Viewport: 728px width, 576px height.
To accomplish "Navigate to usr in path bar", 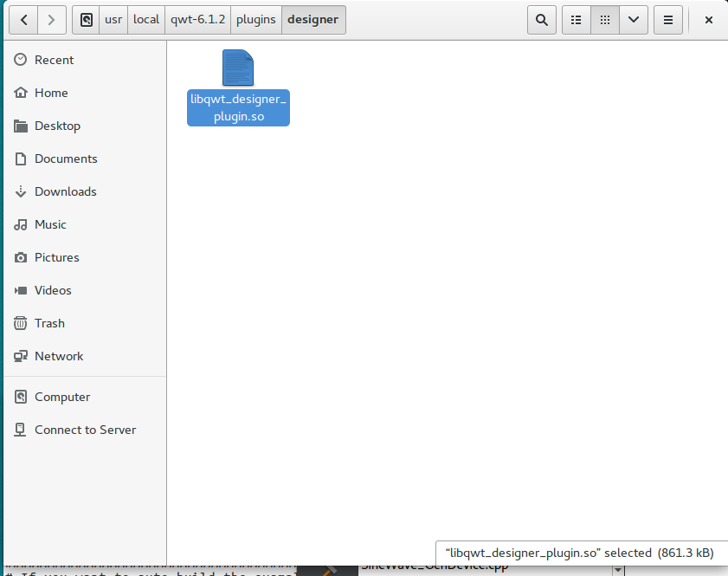I will coord(113,20).
